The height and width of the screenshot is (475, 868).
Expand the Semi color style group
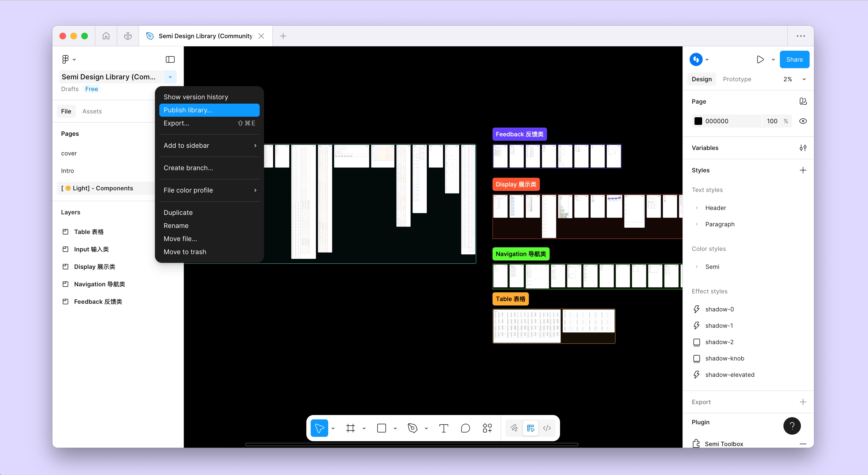tap(697, 266)
